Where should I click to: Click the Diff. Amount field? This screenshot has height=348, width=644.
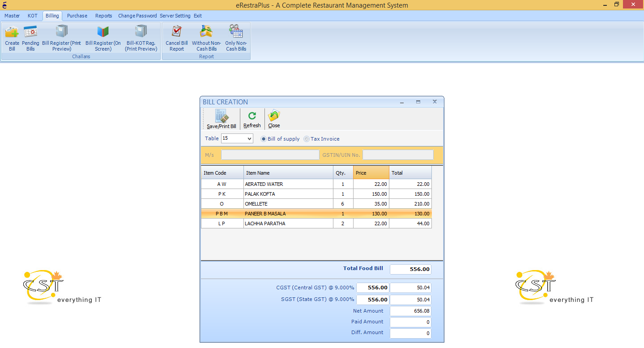point(410,333)
